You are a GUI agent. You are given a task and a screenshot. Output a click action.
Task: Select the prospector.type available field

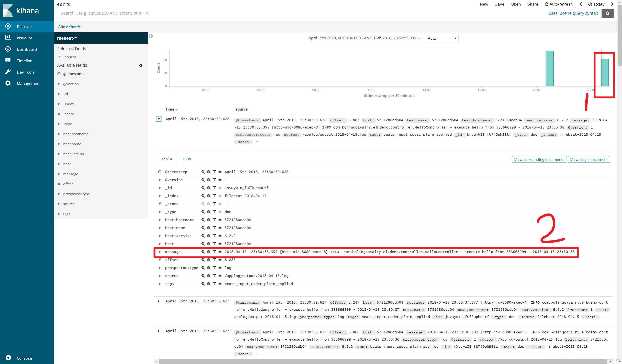click(76, 194)
